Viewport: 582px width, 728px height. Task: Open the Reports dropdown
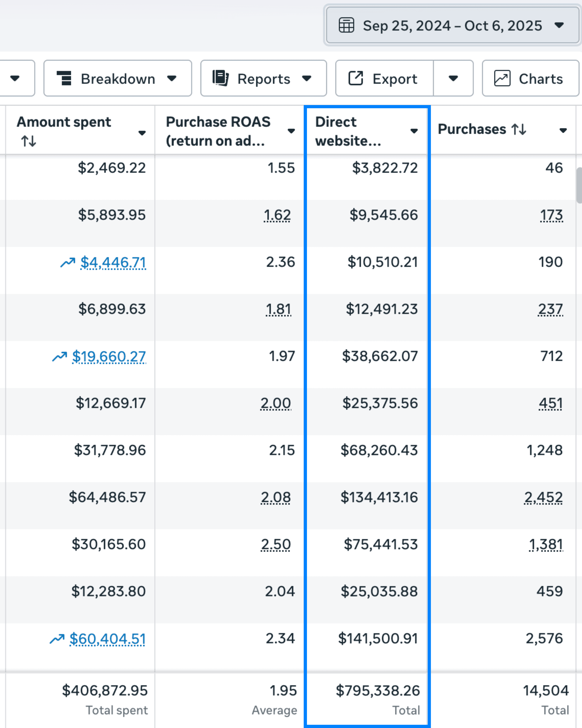263,79
